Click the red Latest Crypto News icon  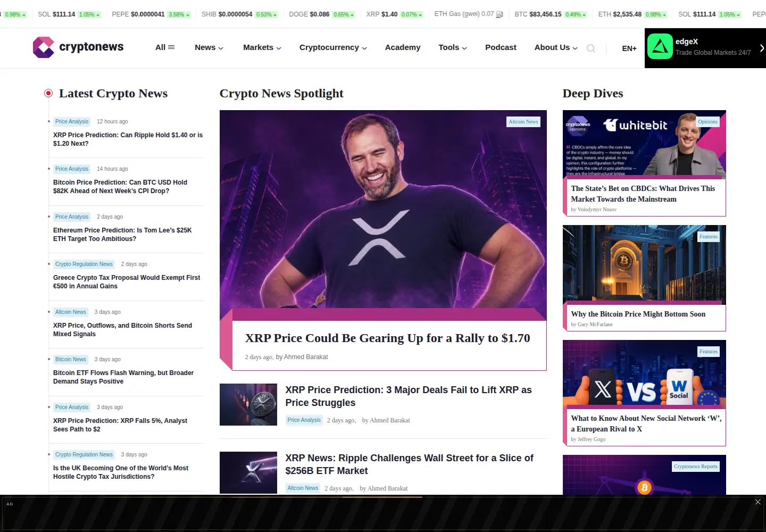pyautogui.click(x=48, y=93)
